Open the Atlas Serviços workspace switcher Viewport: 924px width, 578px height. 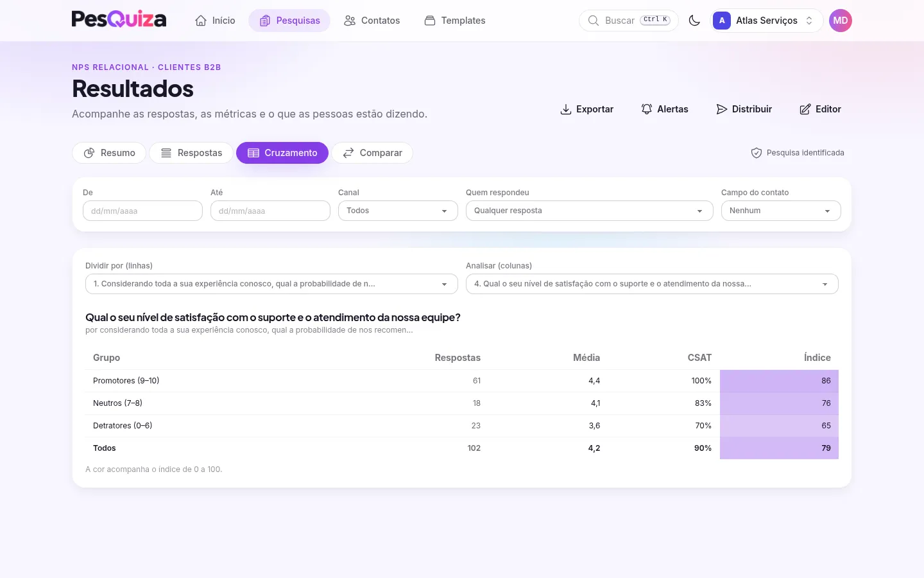tap(767, 21)
